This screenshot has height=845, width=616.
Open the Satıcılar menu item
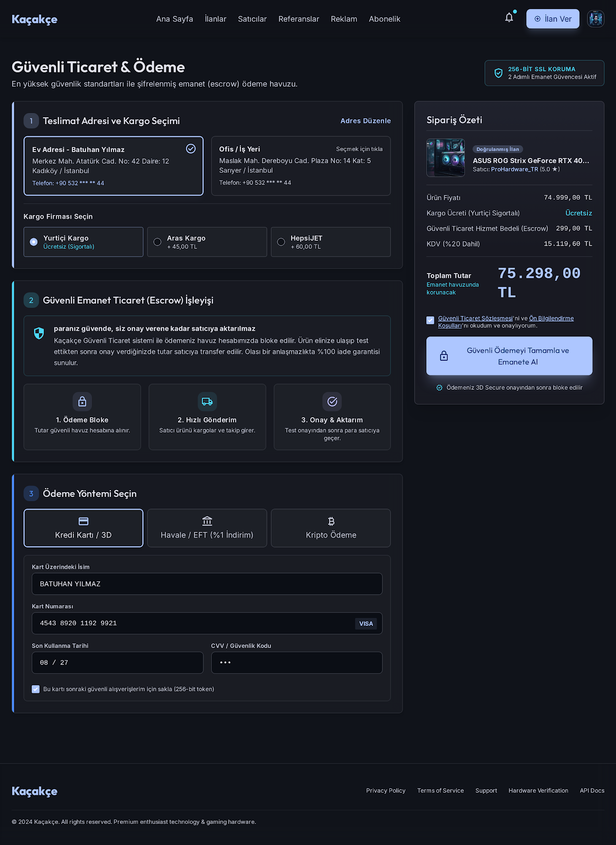pyautogui.click(x=253, y=19)
